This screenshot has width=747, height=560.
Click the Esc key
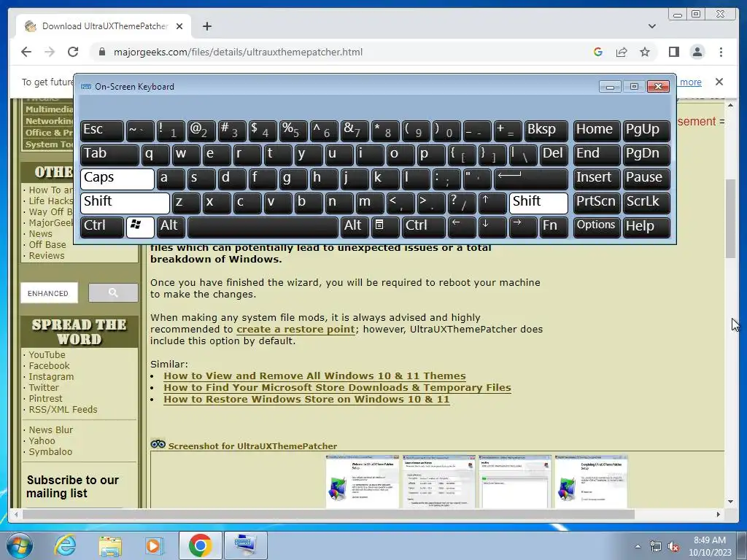[102, 131]
